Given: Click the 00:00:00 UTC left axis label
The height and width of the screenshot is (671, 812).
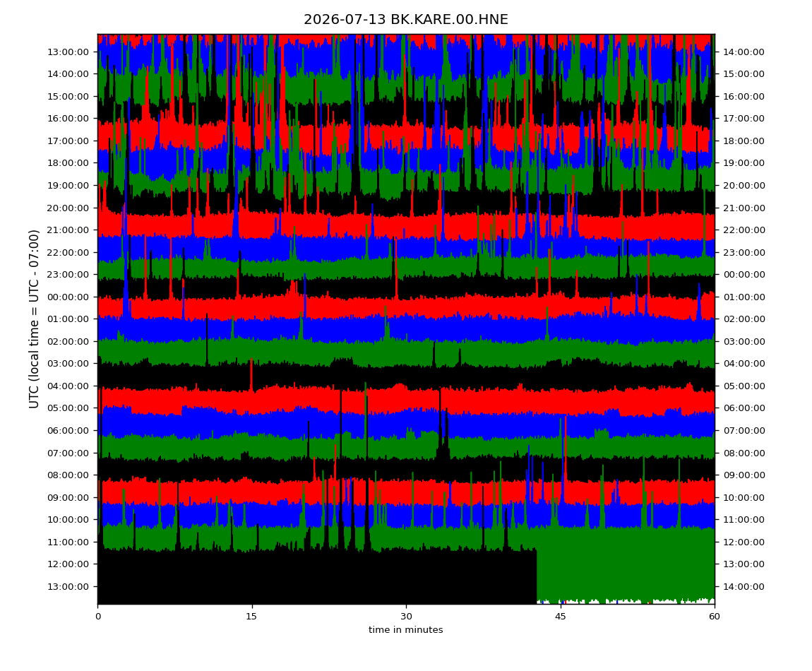Looking at the screenshot, I should (68, 297).
